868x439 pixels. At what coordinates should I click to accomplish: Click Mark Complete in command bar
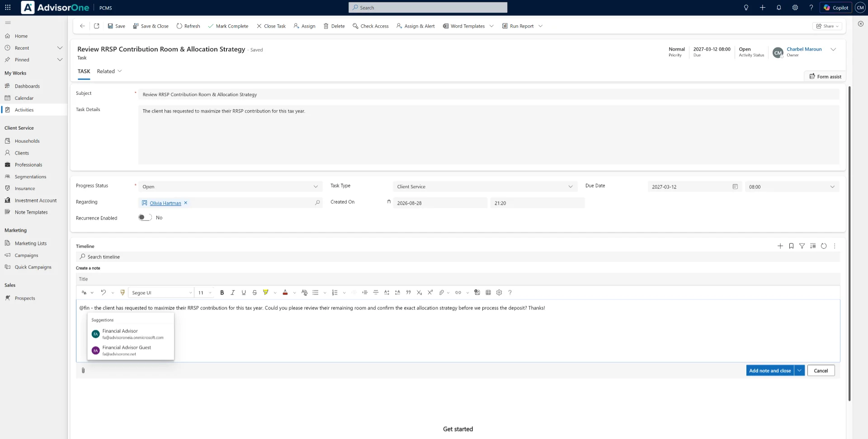pyautogui.click(x=228, y=26)
